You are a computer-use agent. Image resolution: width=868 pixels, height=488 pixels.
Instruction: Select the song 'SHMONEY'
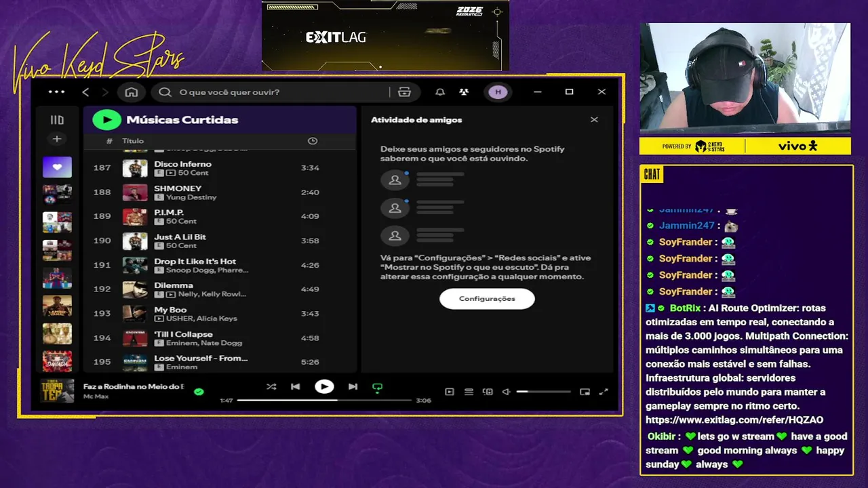178,188
